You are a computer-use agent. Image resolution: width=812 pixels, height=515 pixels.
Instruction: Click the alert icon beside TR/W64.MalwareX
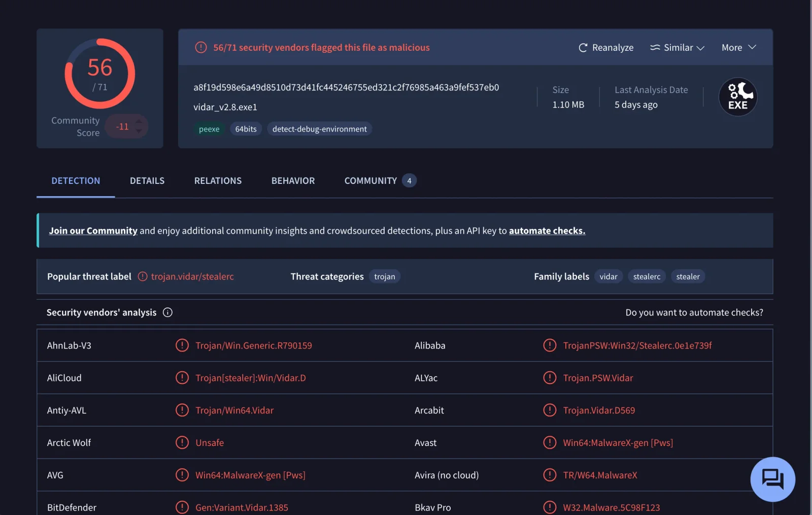[x=550, y=475]
